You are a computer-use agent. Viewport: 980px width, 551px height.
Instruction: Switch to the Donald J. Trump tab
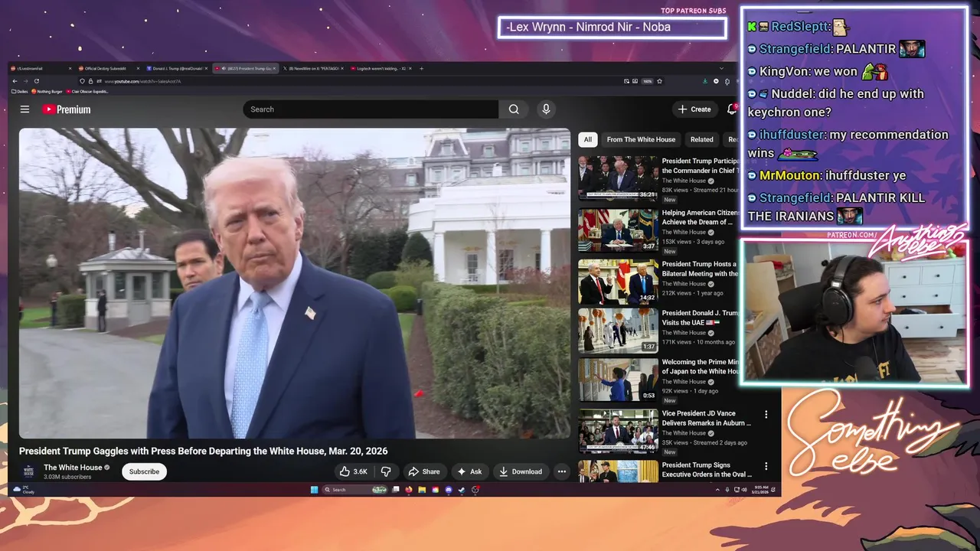click(176, 68)
